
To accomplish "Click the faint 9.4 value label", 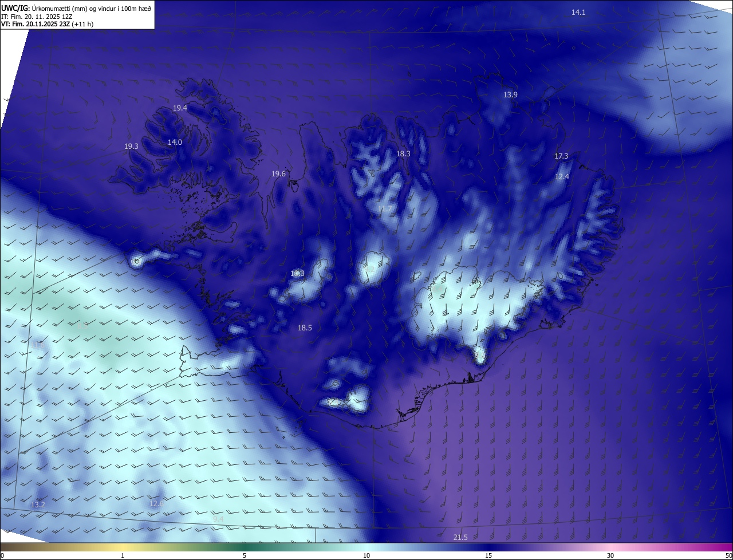I will 218,518.
